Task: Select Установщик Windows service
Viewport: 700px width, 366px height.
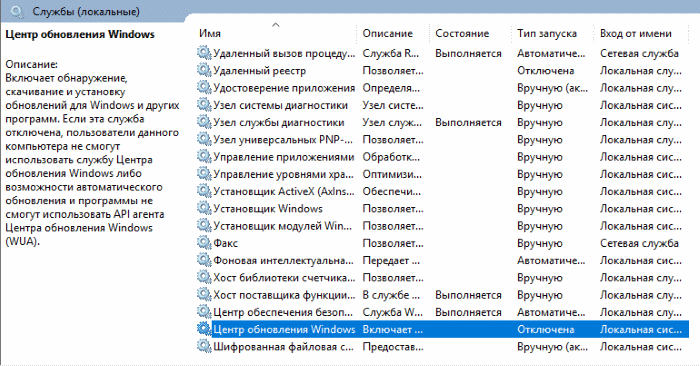Action: pos(268,209)
